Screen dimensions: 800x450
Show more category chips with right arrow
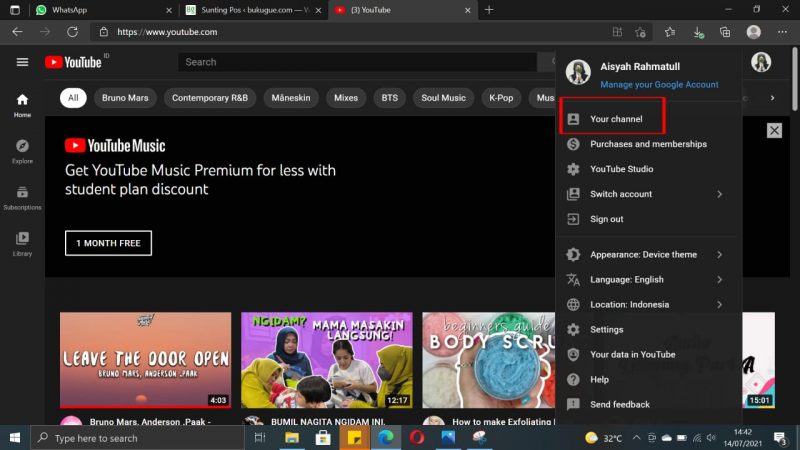[x=772, y=97]
